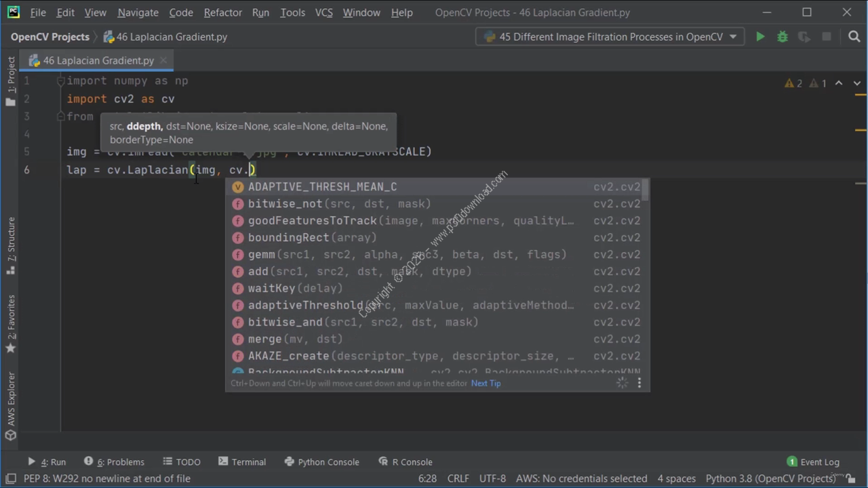Open the run configuration dropdown
868x488 pixels.
pyautogui.click(x=610, y=37)
